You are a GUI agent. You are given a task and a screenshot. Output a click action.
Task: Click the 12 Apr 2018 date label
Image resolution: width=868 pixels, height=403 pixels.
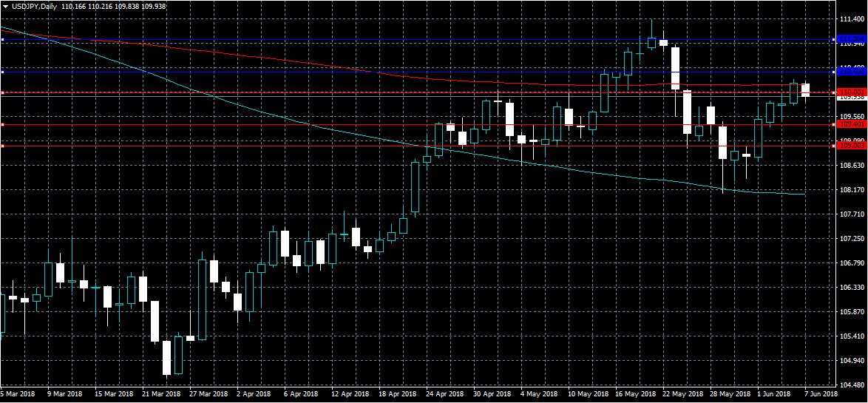point(350,393)
